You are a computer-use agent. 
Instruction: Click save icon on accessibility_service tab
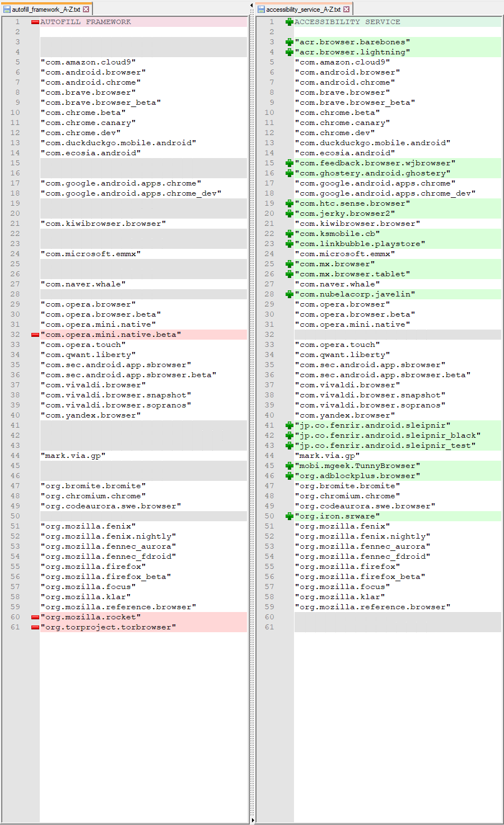click(x=261, y=10)
